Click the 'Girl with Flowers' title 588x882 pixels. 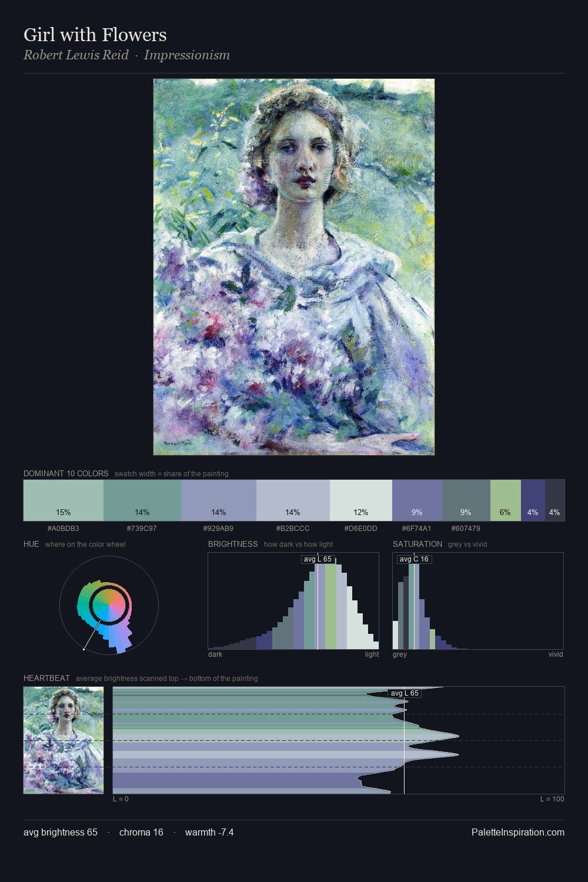pyautogui.click(x=95, y=35)
